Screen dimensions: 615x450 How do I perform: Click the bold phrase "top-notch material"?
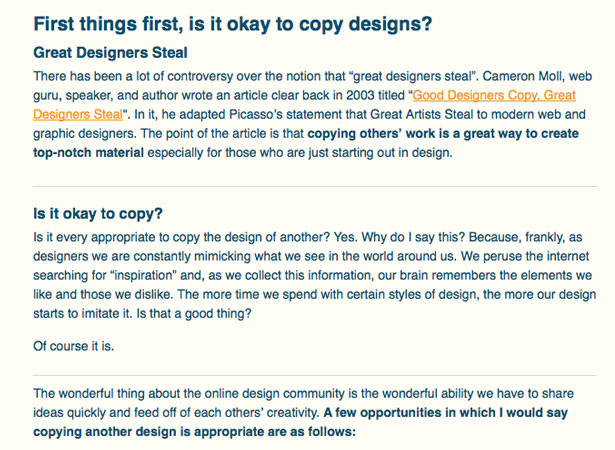pyautogui.click(x=89, y=153)
